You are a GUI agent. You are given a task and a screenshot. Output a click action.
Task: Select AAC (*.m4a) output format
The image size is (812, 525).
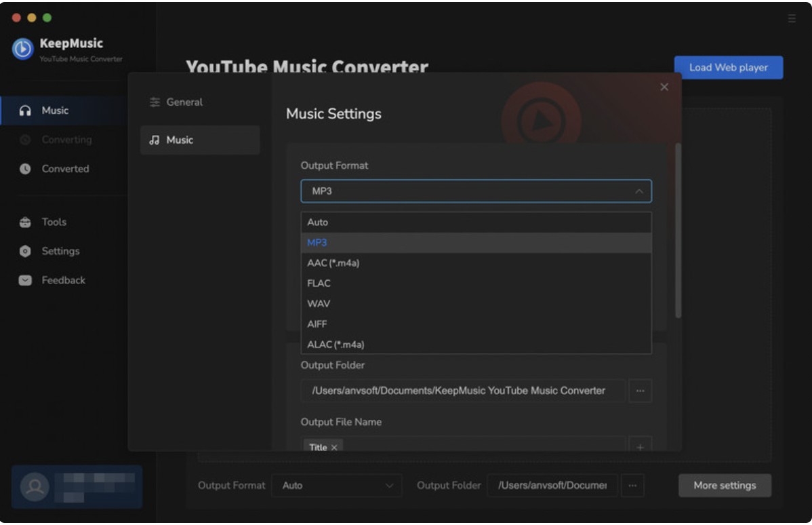pyautogui.click(x=476, y=263)
